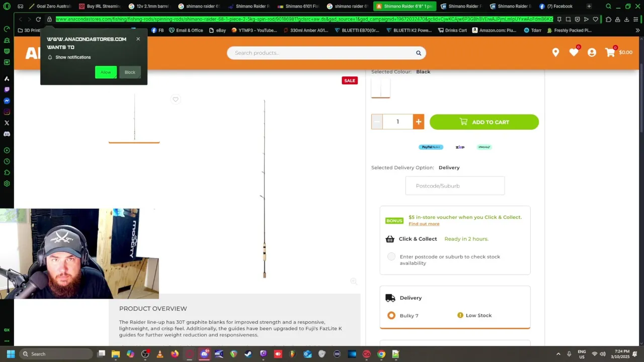Screen dimensions: 644x362
Task: Open VLC from the taskbar
Action: (160, 354)
